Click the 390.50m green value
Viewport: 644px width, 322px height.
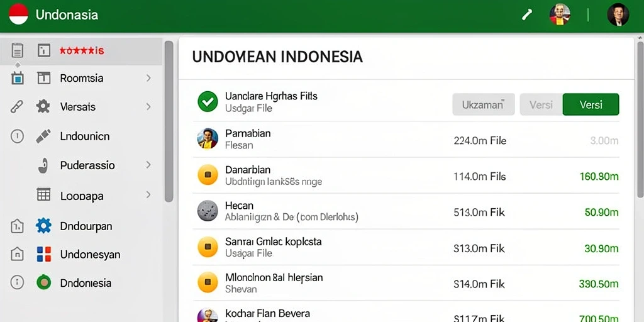click(599, 284)
